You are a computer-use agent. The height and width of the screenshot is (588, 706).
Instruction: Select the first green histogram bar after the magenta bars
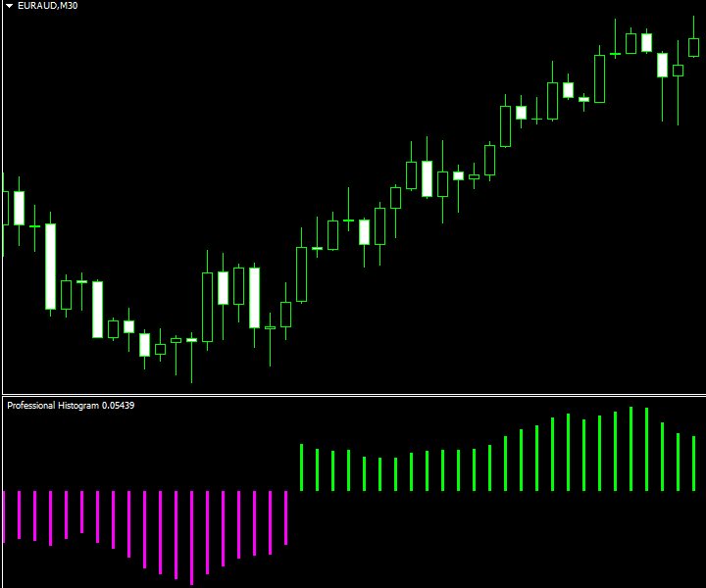tap(302, 467)
